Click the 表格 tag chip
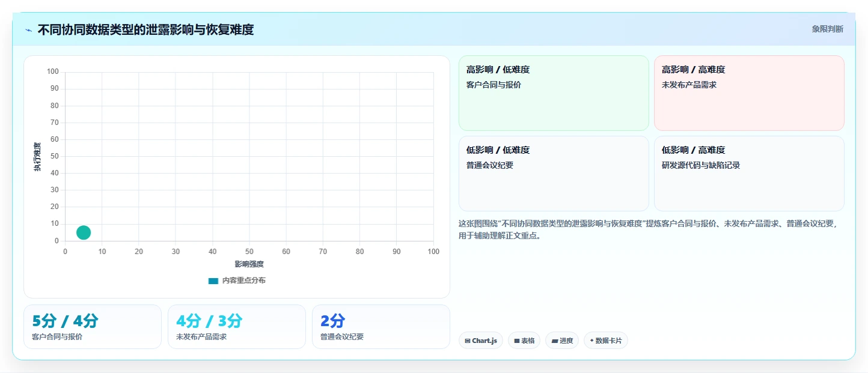Viewport: 868px width, 373px height. point(524,341)
